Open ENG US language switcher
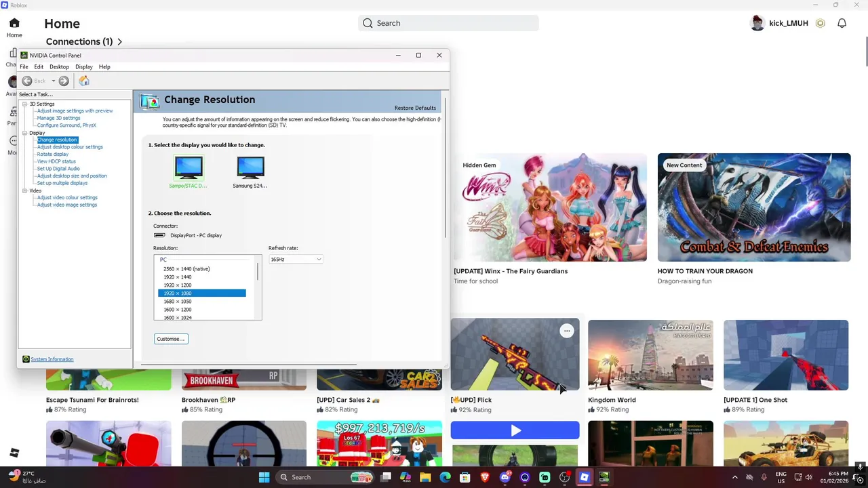This screenshot has height=488, width=868. pos(781,477)
